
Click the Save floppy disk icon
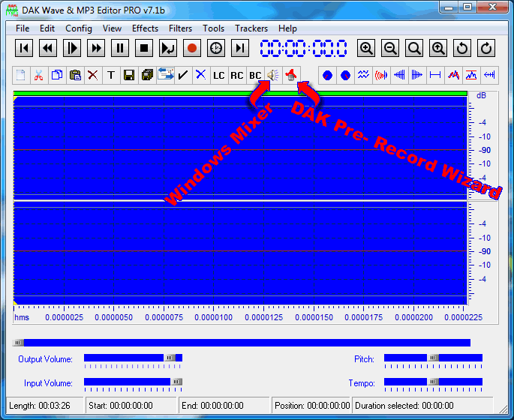click(x=128, y=75)
